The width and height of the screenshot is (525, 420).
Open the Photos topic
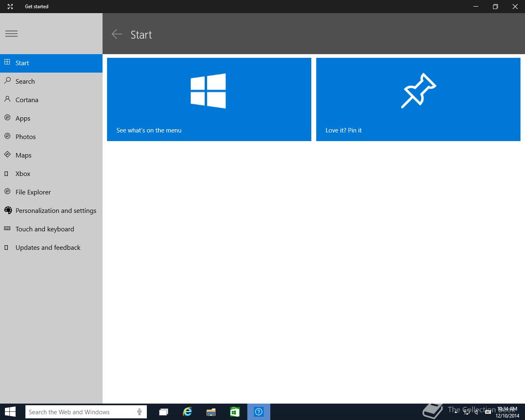51,137
